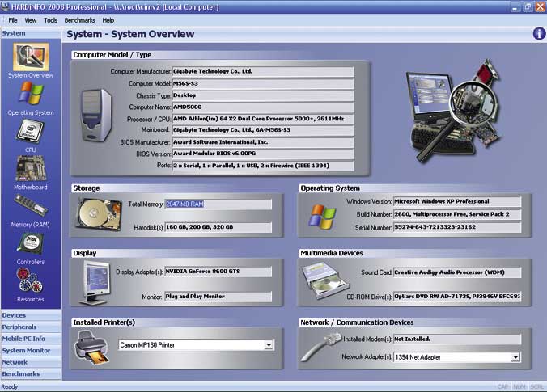Click the Harddisk(s) field 160 GB, 200 GB, 320 GB
Image resolution: width=547 pixels, height=392 pixels.
218,227
